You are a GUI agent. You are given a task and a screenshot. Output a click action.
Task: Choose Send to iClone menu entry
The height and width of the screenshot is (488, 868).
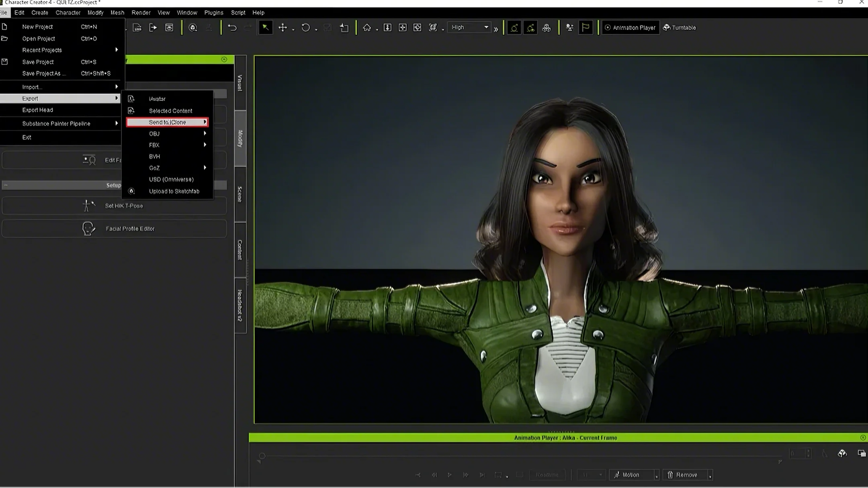coord(168,122)
